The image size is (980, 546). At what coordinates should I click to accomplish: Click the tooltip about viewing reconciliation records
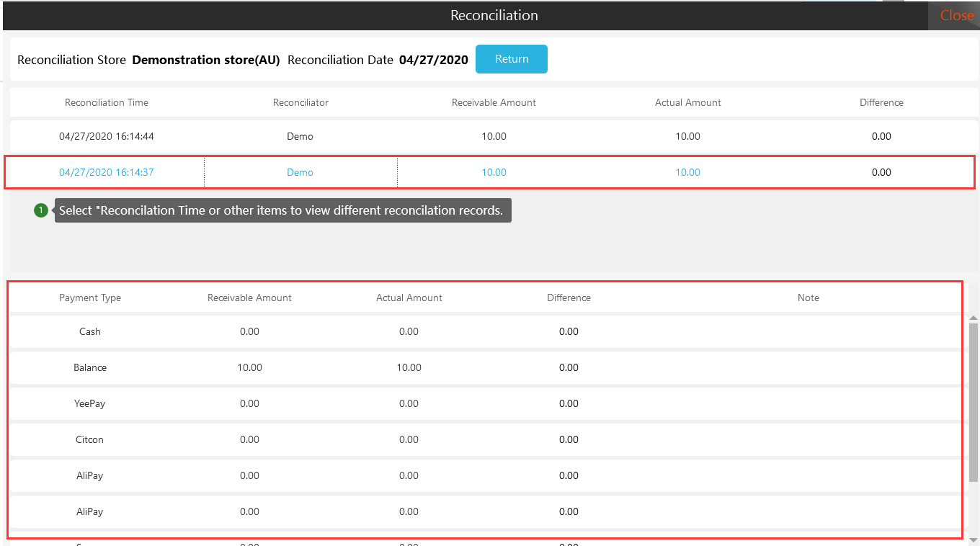coord(282,210)
